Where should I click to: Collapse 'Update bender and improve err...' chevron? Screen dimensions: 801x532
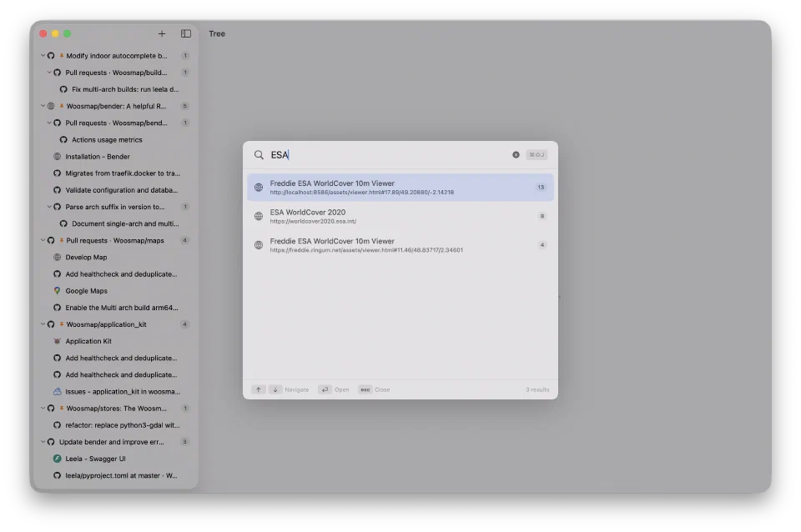(x=43, y=442)
